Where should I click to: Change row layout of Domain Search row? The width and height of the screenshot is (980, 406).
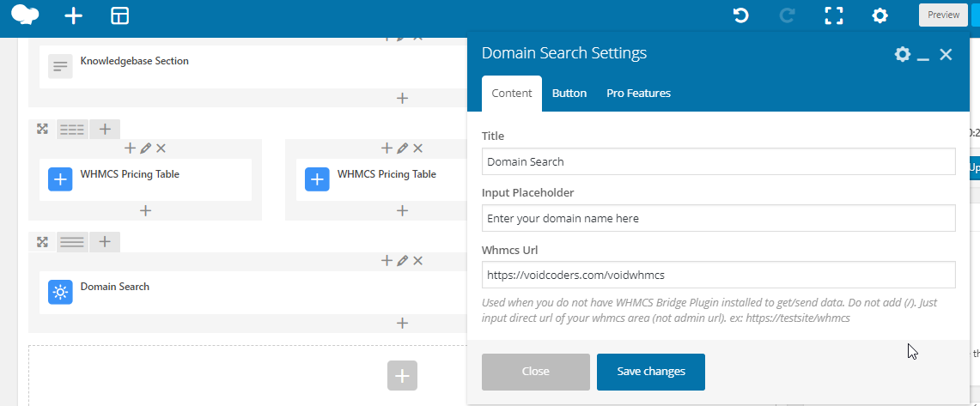72,242
